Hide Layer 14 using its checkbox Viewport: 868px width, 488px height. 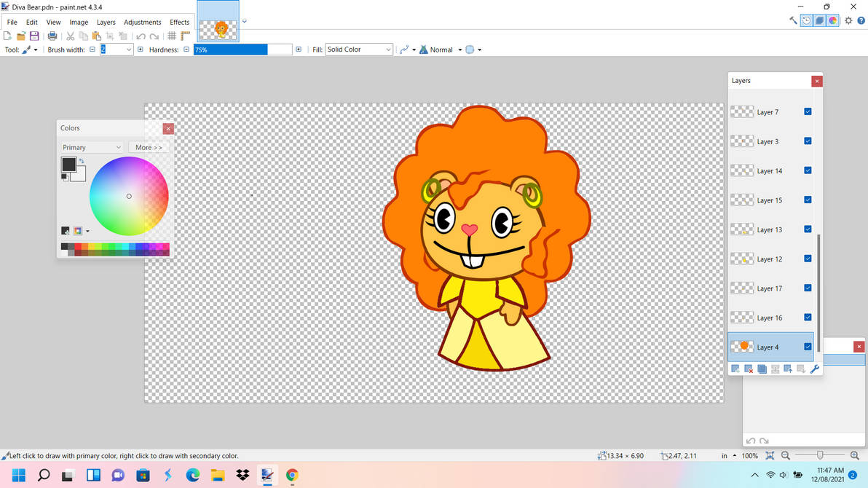point(808,170)
